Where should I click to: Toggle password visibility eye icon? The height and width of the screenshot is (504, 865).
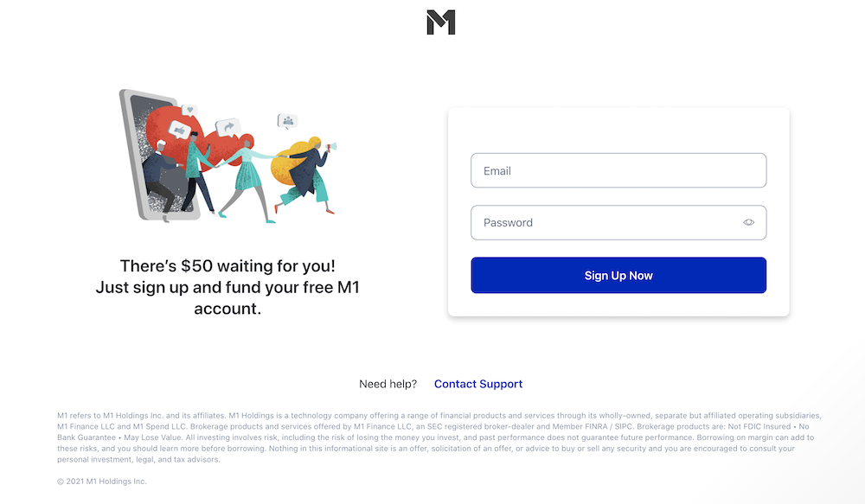click(x=748, y=222)
